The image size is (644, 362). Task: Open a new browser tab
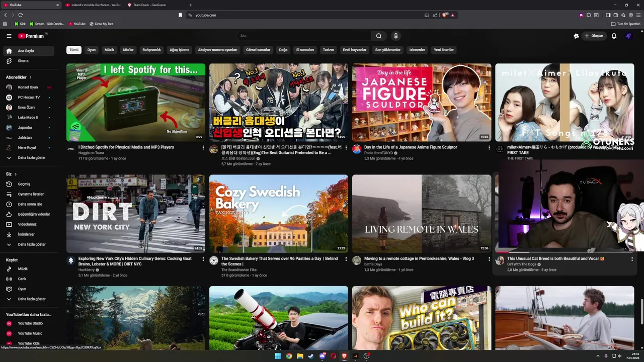190,5
